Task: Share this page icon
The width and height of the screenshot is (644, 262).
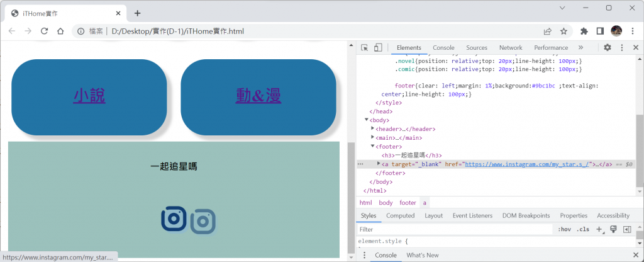Action: (x=548, y=31)
